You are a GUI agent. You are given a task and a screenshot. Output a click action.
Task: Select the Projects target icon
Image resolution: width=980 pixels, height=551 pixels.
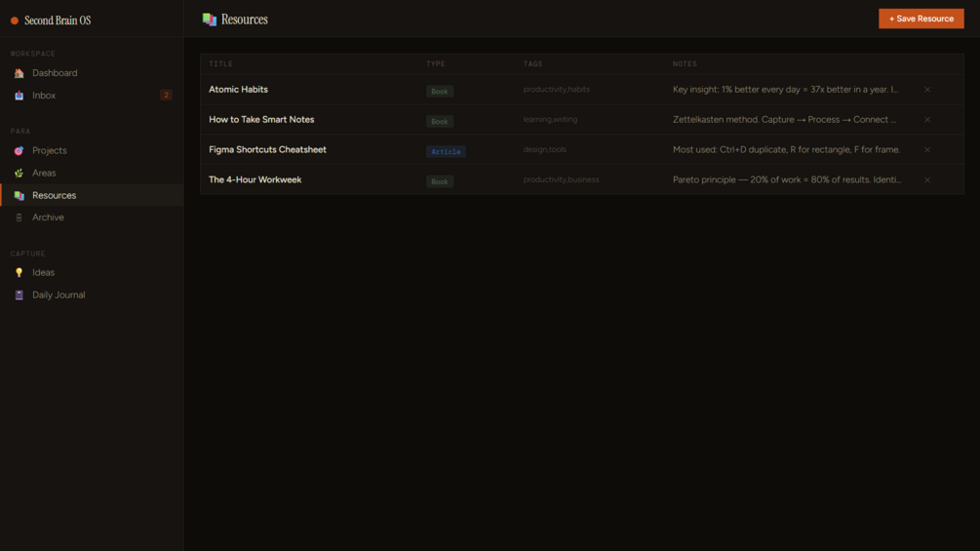pyautogui.click(x=19, y=150)
